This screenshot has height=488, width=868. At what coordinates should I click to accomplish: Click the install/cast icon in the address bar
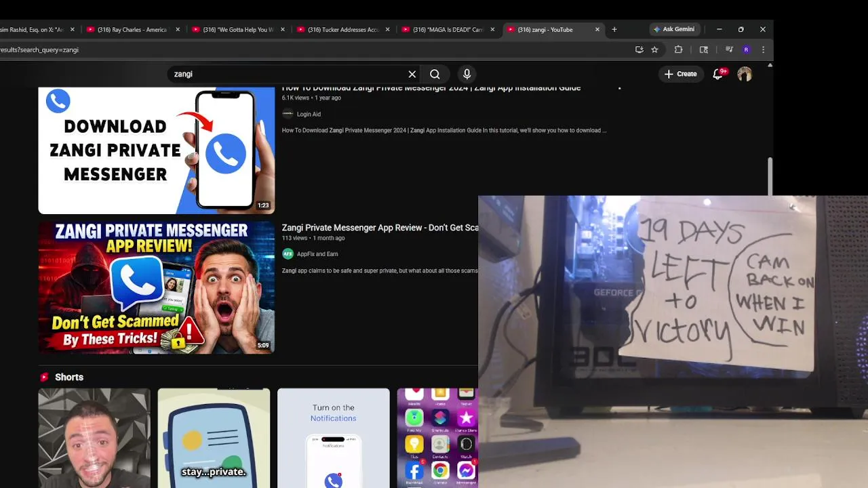pos(639,49)
